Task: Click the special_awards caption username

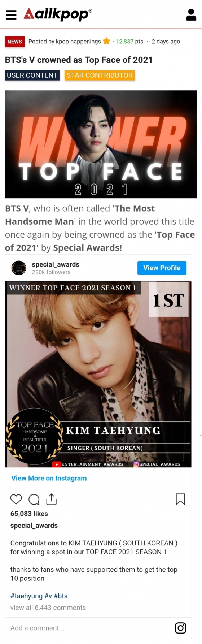Action: pos(34,526)
